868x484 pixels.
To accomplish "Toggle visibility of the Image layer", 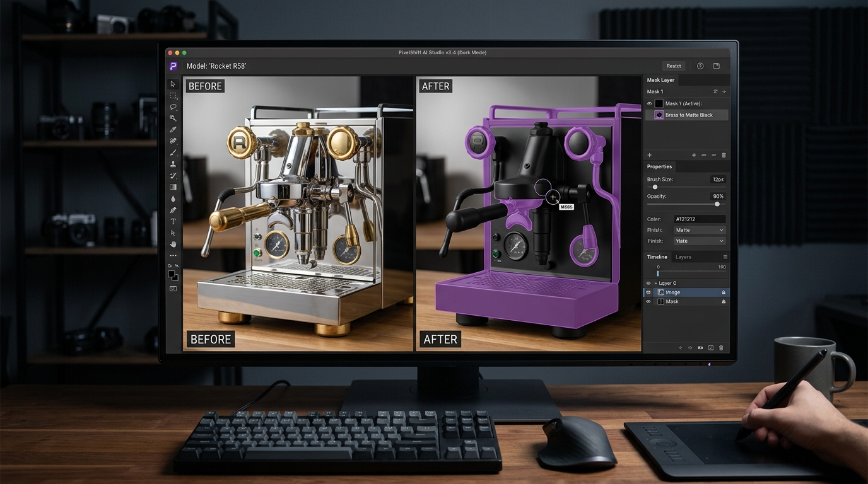I will (648, 292).
